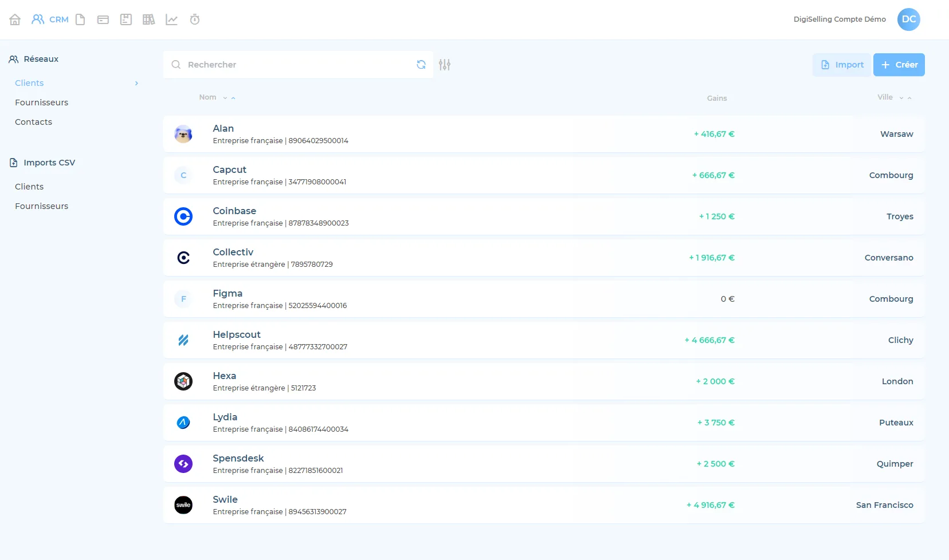The height and width of the screenshot is (560, 949).
Task: Click the city Troyes
Action: 900,216
